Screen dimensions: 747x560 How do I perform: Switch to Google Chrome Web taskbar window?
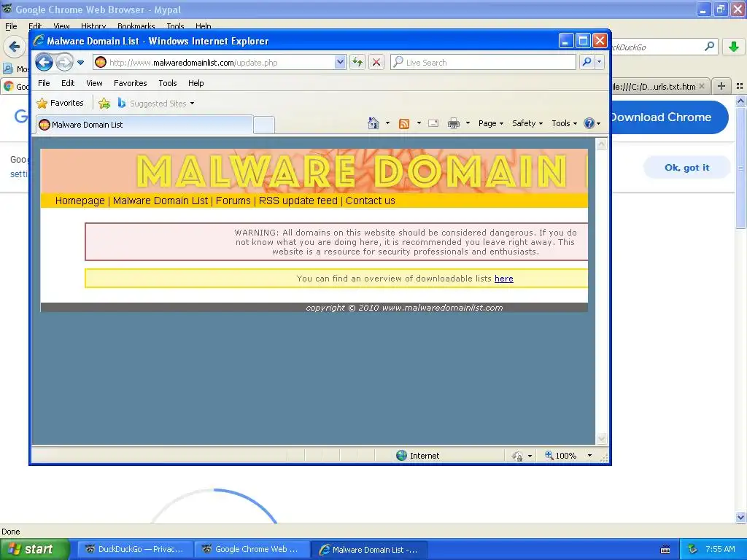pos(252,550)
